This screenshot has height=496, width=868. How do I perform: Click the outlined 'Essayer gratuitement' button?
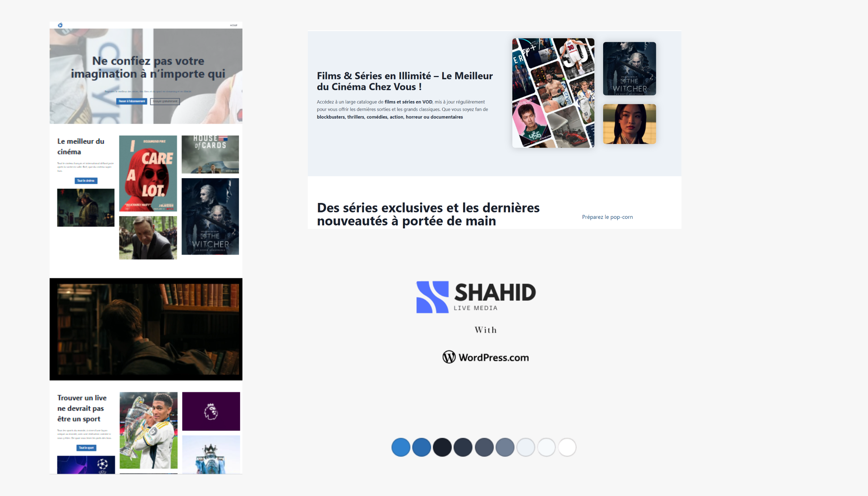coord(165,101)
